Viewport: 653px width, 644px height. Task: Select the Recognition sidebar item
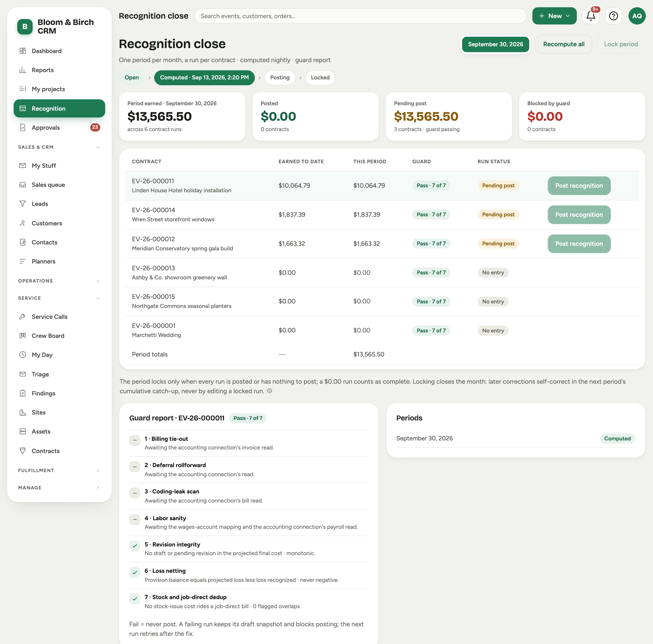click(x=59, y=109)
